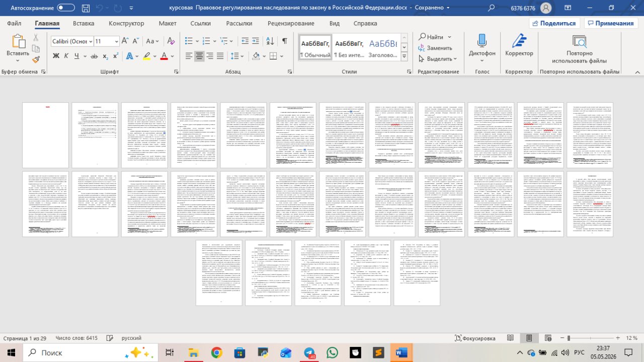
Task: Click the Cut scissors icon
Action: tap(36, 37)
